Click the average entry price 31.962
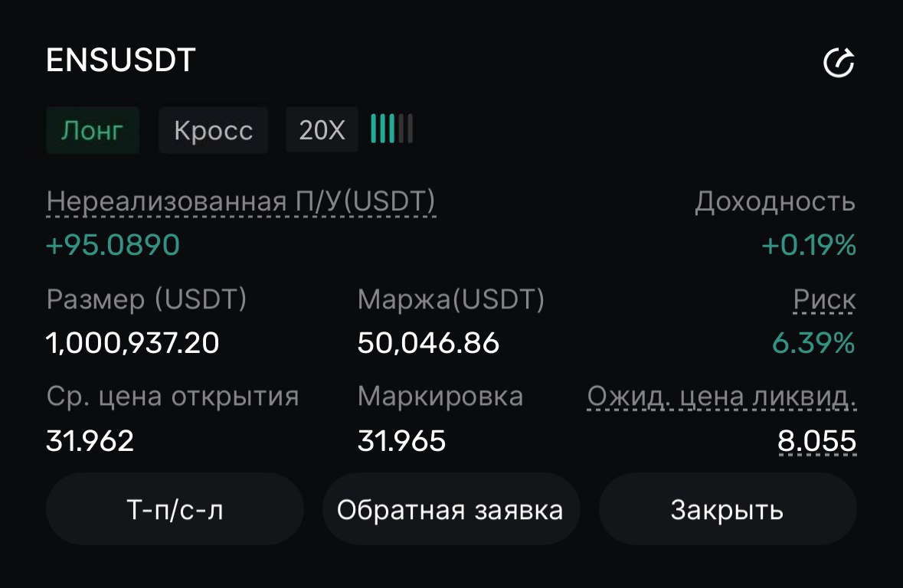 point(90,441)
